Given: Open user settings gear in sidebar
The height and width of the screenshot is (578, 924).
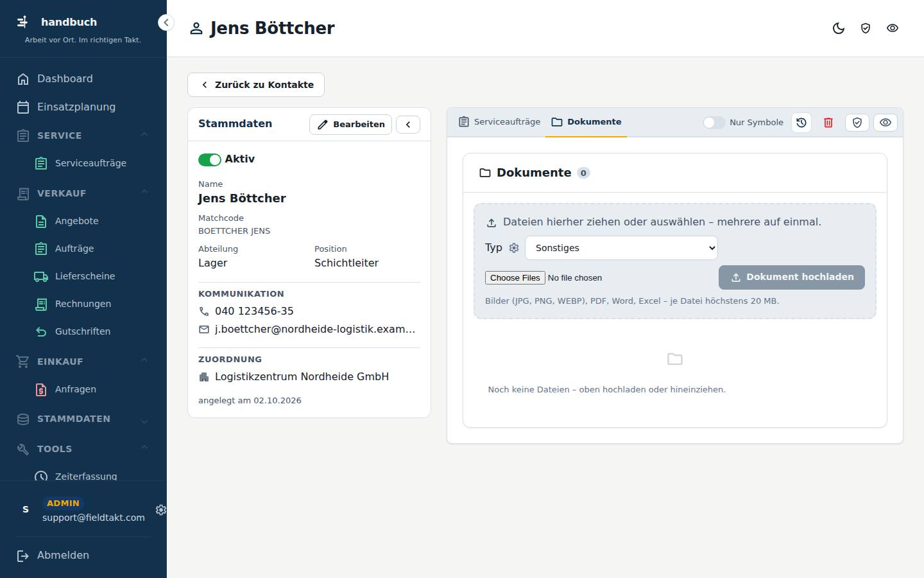Looking at the screenshot, I should 161,510.
